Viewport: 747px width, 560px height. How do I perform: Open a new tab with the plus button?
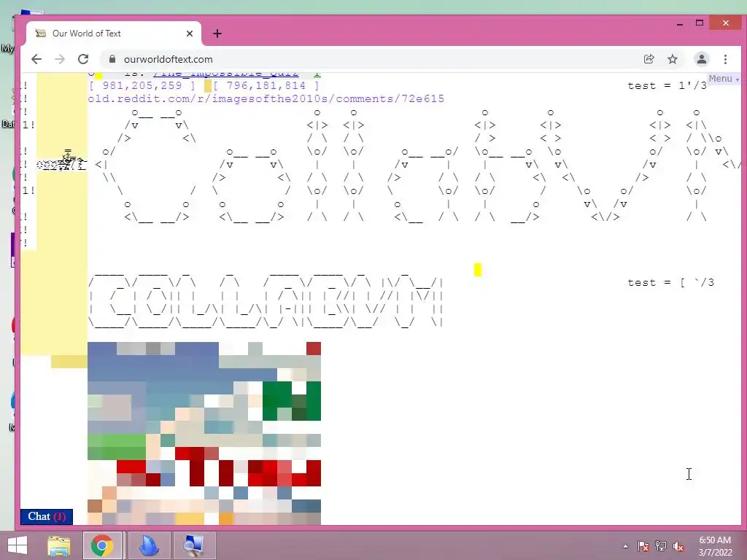(x=217, y=34)
